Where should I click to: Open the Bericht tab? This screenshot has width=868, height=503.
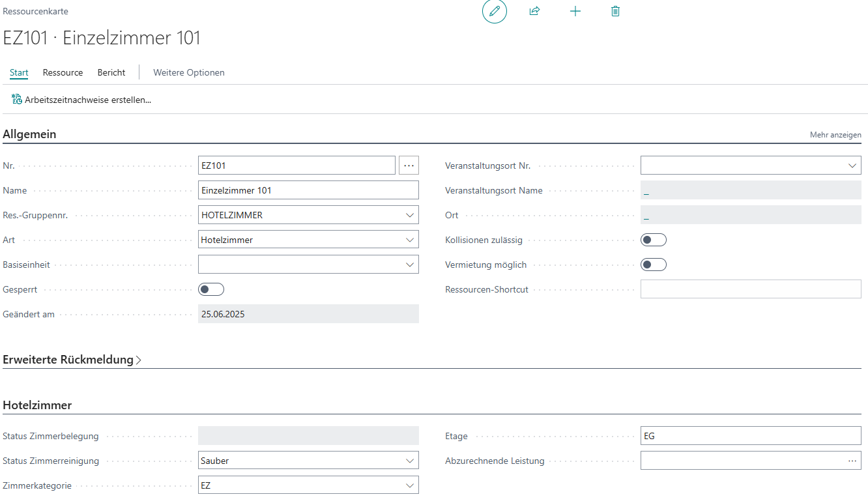pos(111,72)
